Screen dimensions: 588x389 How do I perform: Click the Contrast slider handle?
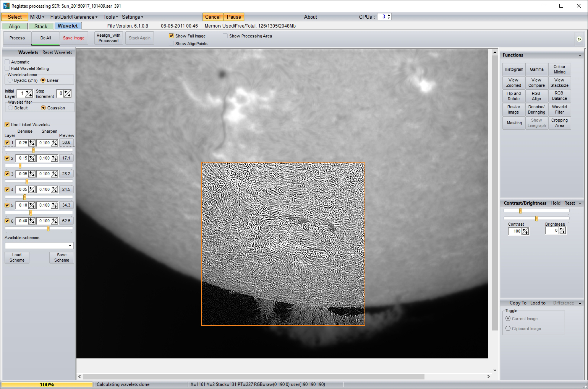click(x=520, y=211)
